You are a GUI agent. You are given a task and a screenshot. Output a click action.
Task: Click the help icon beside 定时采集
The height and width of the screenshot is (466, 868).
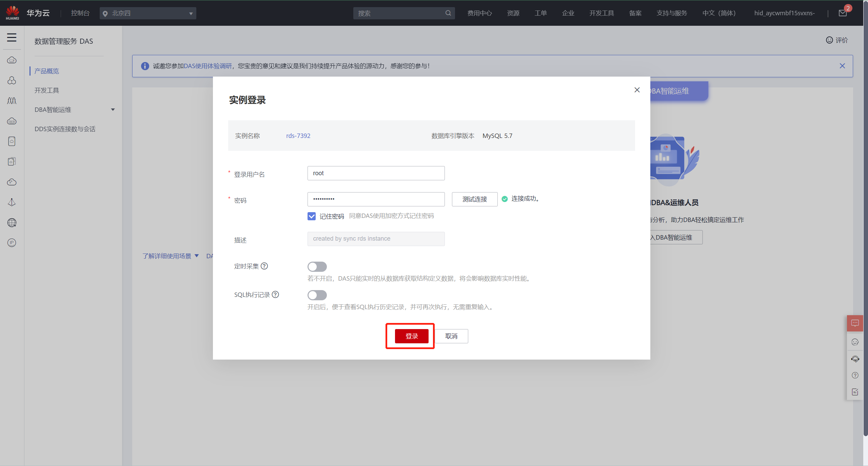pos(264,266)
